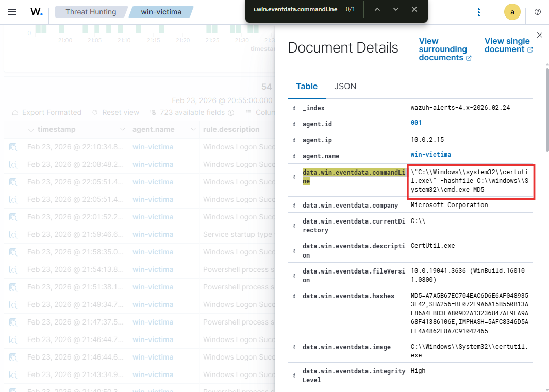Select the image path value certutil.exe

pos(469,351)
